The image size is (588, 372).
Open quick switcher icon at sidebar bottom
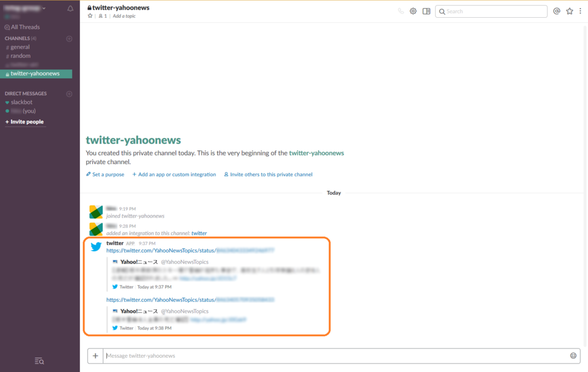(40, 361)
